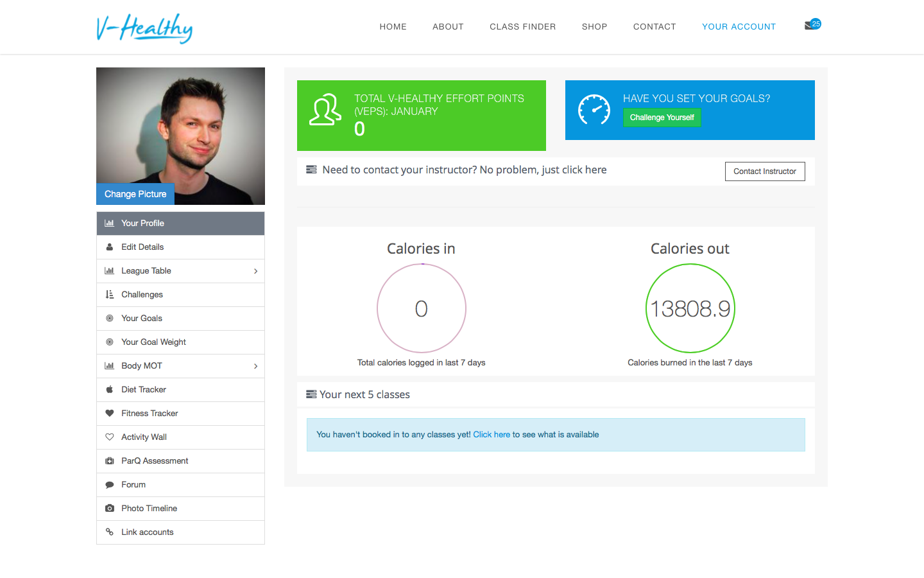Viewport: 924px width, 578px height.
Task: Open Activity Wall in sidebar
Action: 180,437
